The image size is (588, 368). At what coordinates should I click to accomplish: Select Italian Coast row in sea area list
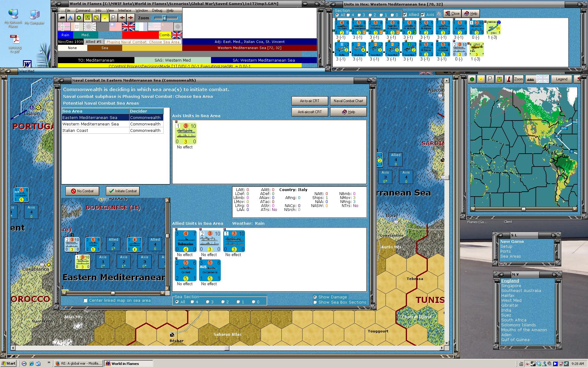pos(112,130)
